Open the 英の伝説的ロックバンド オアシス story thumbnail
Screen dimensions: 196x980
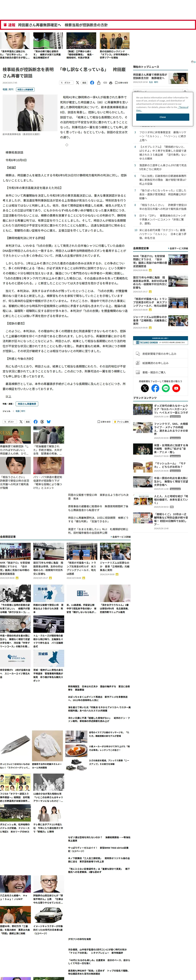114,41
